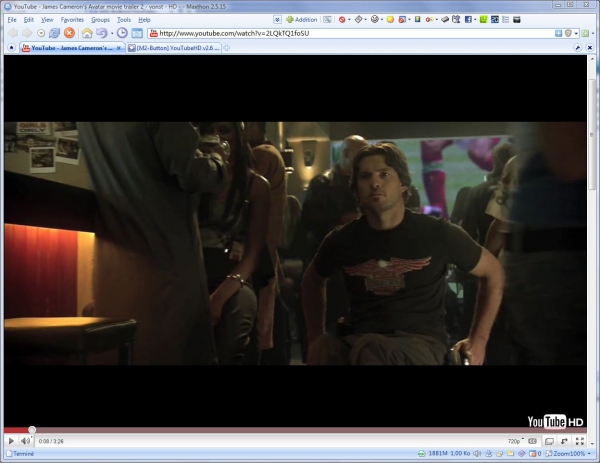Click the gray eraser plugin icon
Screen dimensions: 600x463
[445, 19]
